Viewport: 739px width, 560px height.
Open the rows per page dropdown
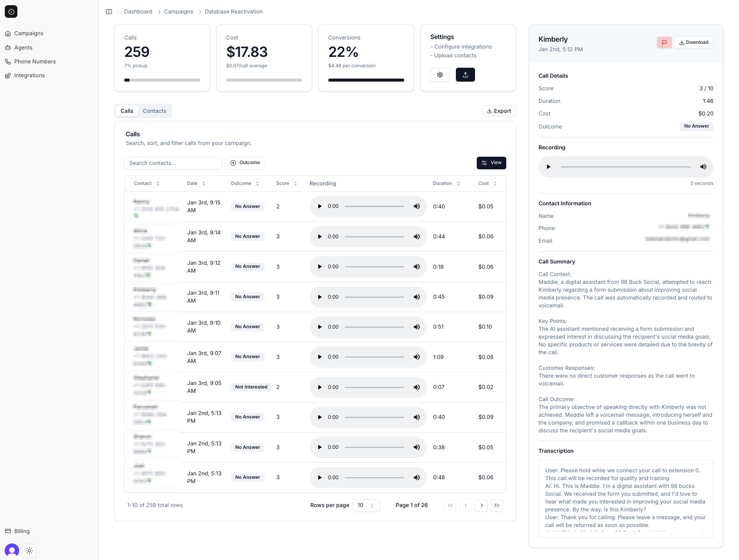pyautogui.click(x=366, y=505)
